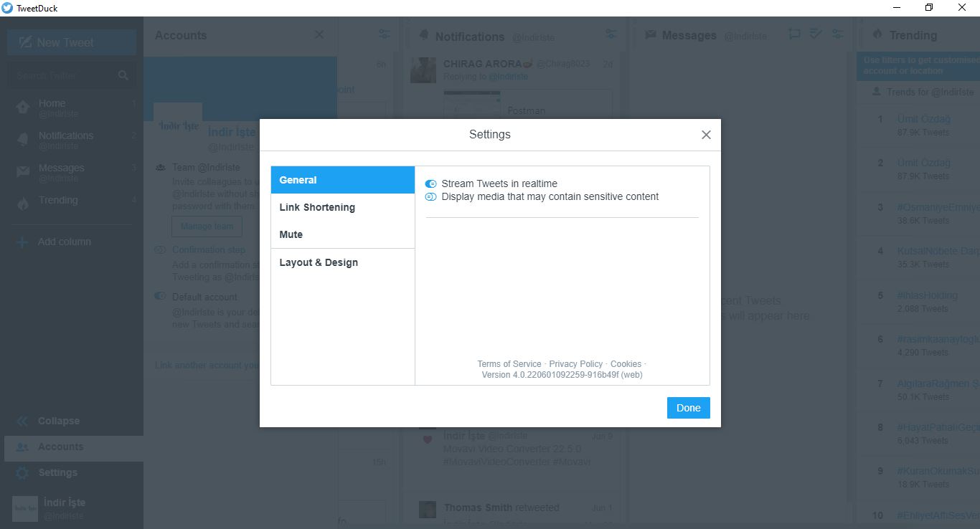
Task: Open the Mute settings tab
Action: click(343, 234)
